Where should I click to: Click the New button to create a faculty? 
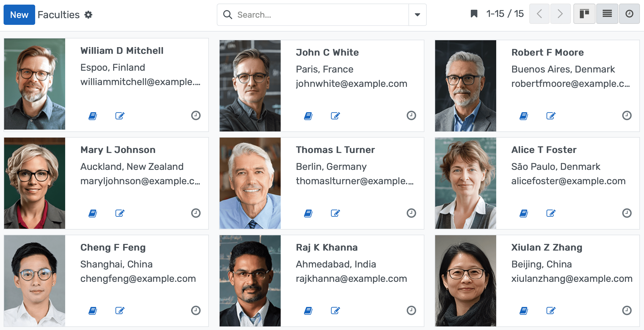click(x=19, y=15)
